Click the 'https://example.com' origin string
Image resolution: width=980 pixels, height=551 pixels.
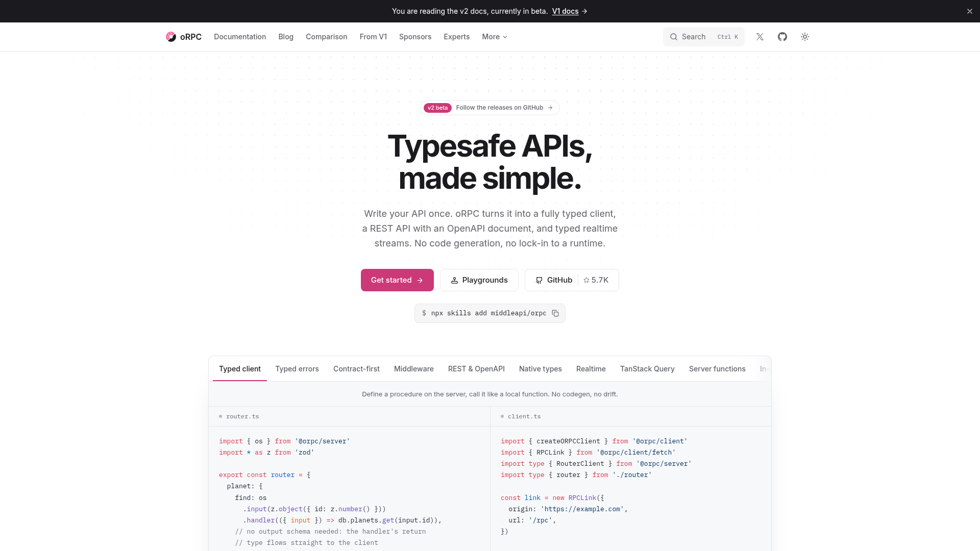582,509
